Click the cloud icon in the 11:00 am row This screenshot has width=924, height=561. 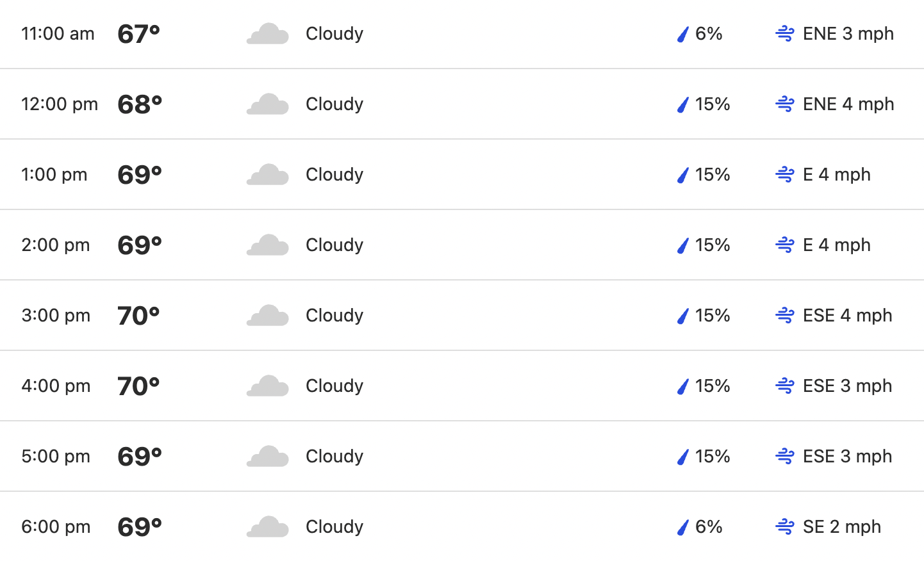coord(268,34)
